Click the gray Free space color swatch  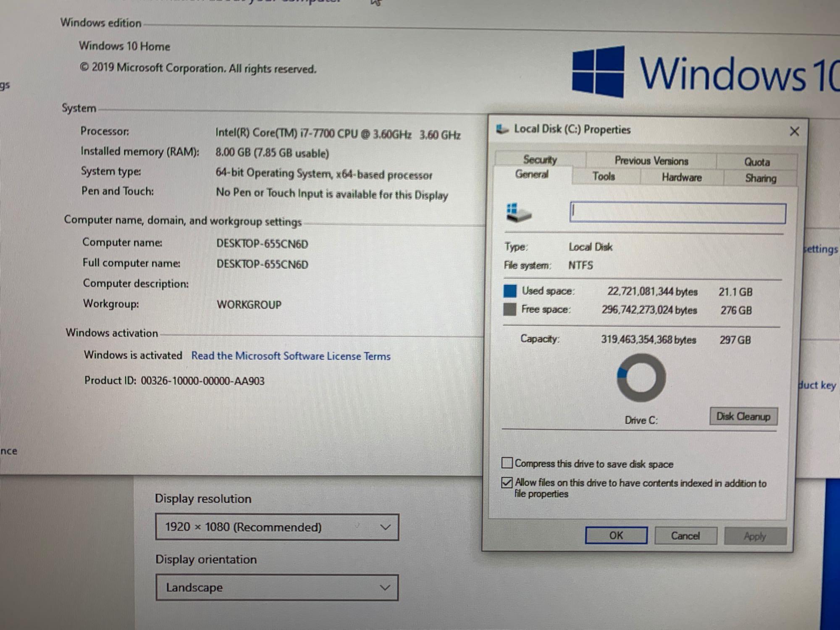click(509, 310)
